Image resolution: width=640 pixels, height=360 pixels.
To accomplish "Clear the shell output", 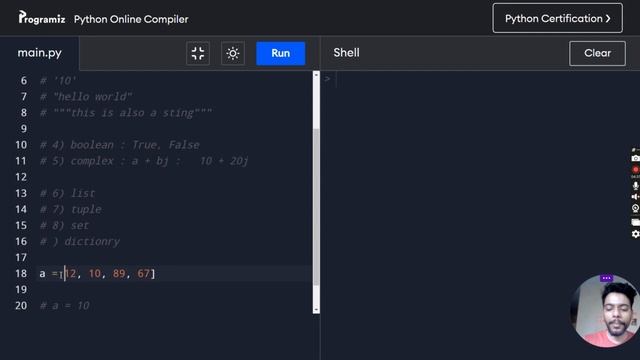I will [x=597, y=53].
